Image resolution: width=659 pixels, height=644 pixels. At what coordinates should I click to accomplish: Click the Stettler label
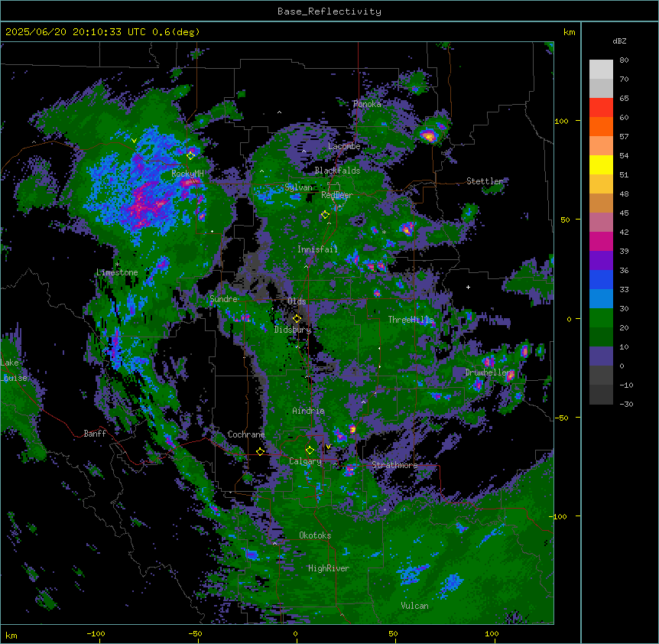click(485, 181)
